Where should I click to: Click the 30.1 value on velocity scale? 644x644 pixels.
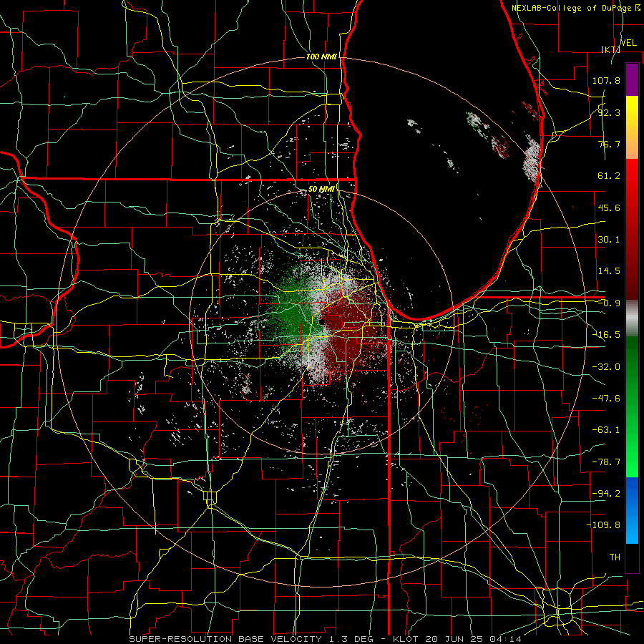coord(609,240)
